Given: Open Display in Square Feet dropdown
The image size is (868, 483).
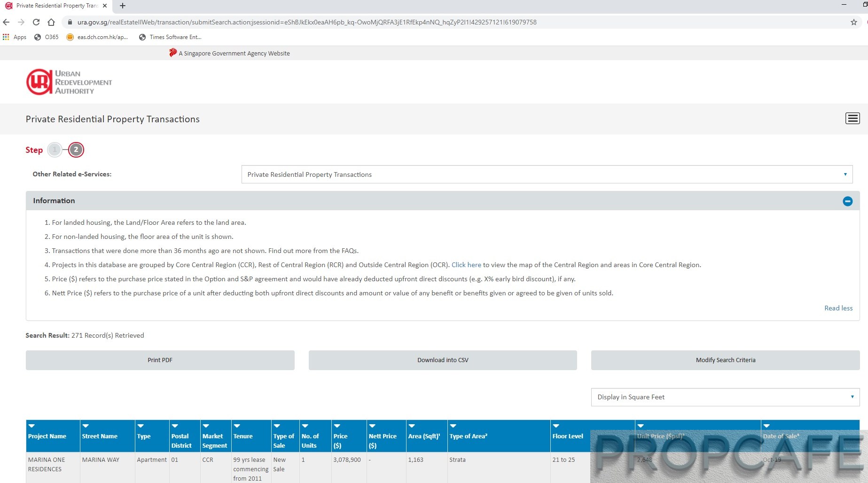Looking at the screenshot, I should click(725, 397).
